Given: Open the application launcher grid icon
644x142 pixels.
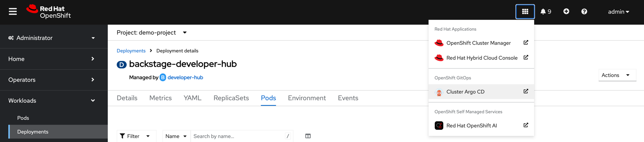Looking at the screenshot, I should click(525, 12).
